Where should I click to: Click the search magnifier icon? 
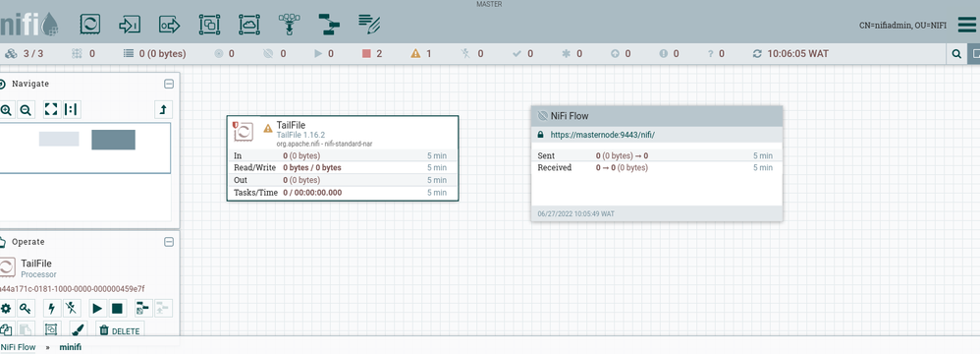pyautogui.click(x=956, y=54)
